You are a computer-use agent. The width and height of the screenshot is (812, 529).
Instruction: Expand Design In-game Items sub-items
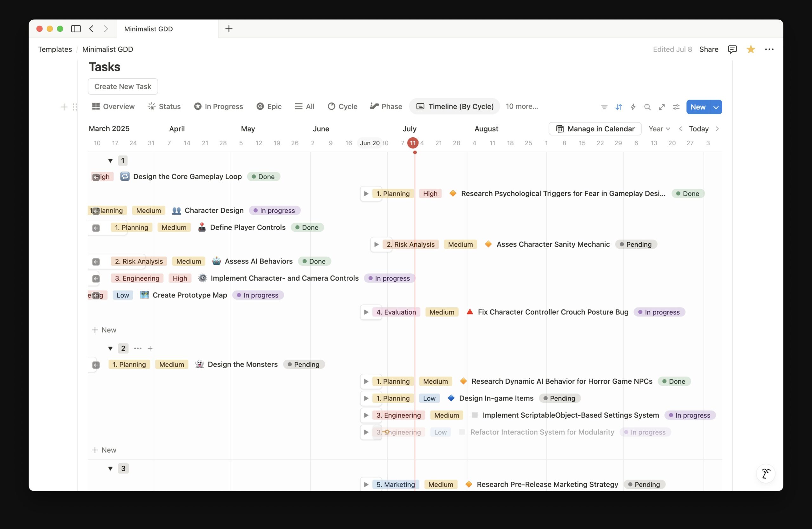click(x=366, y=398)
